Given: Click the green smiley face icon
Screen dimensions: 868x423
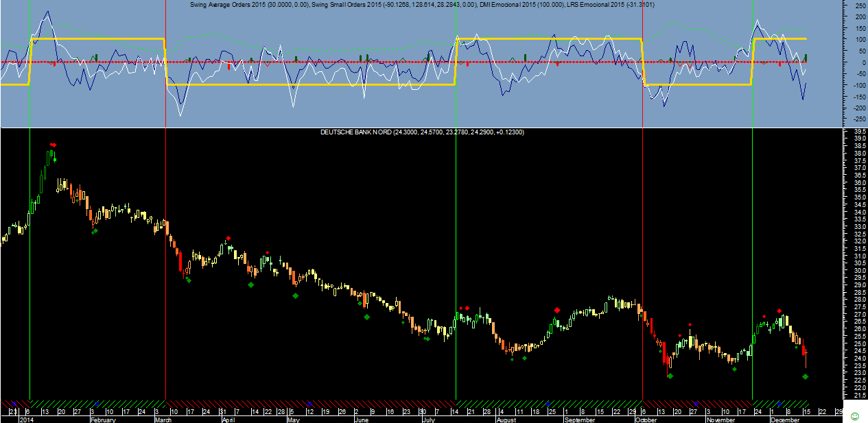Looking at the screenshot, I should [x=854, y=416].
